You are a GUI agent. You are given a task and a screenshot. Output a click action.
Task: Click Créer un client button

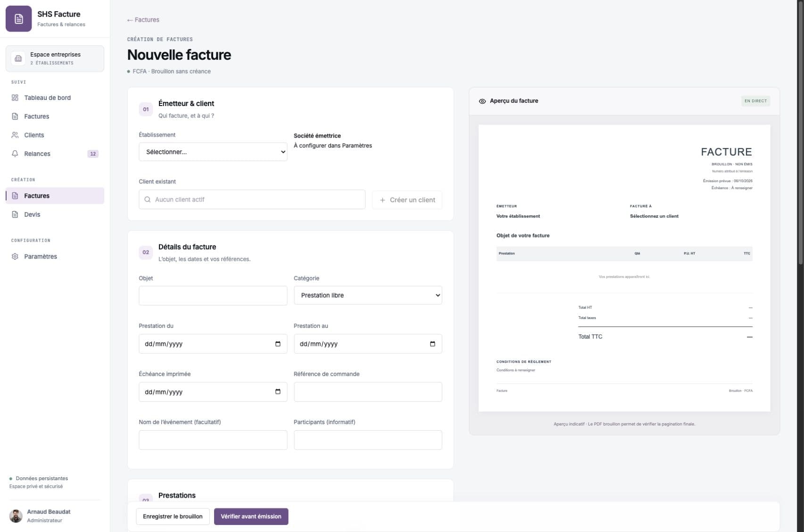click(x=407, y=200)
